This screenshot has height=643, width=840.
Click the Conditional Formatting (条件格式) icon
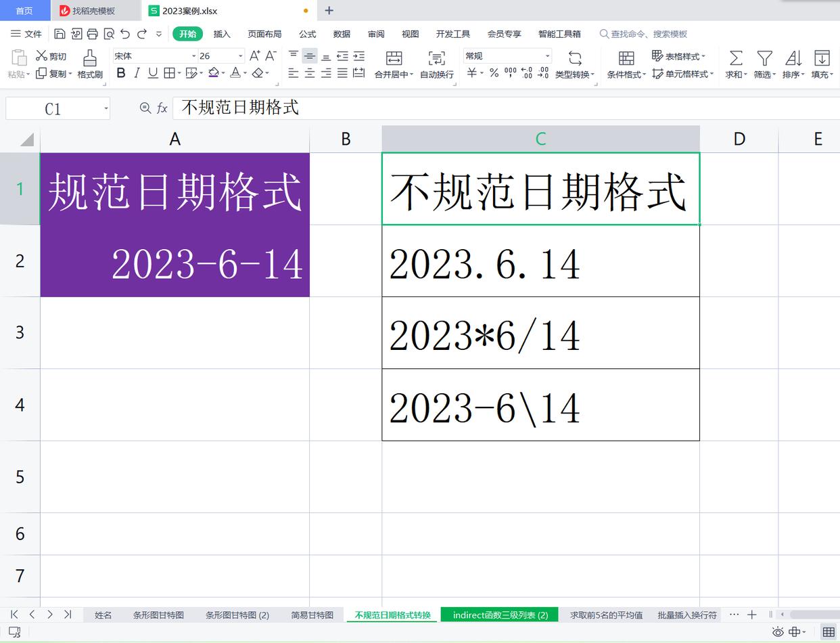pyautogui.click(x=626, y=58)
